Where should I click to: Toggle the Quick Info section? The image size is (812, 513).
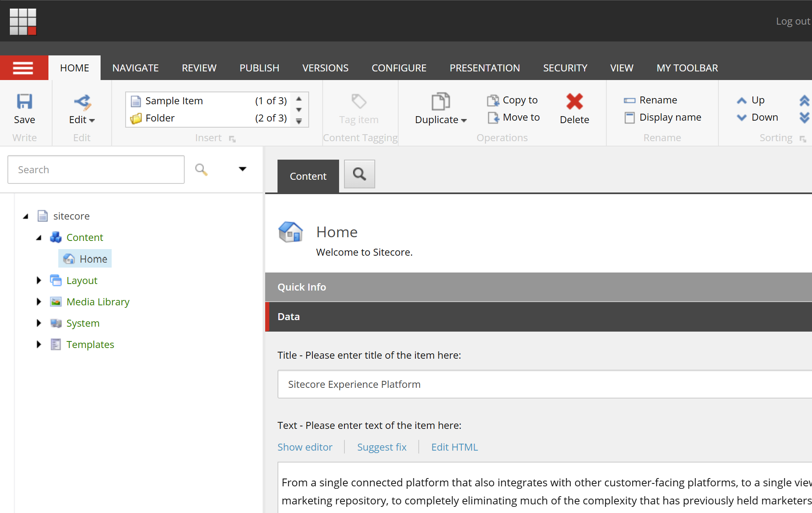539,287
